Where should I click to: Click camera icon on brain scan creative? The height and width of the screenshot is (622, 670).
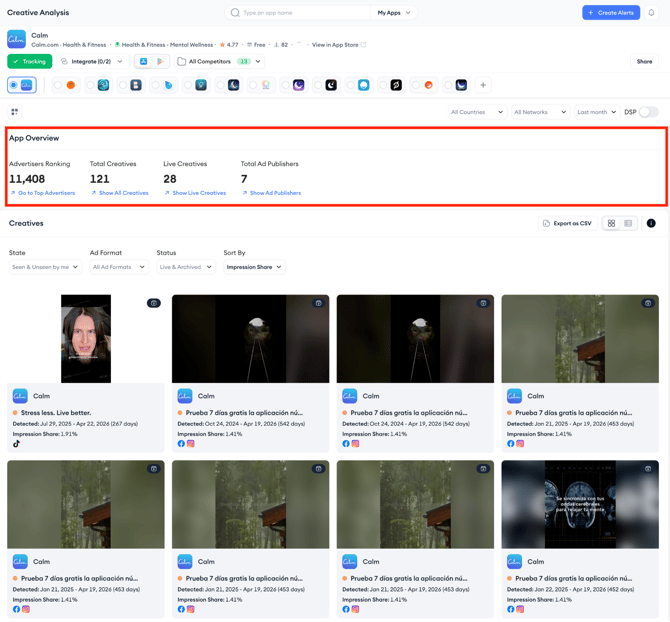point(648,469)
